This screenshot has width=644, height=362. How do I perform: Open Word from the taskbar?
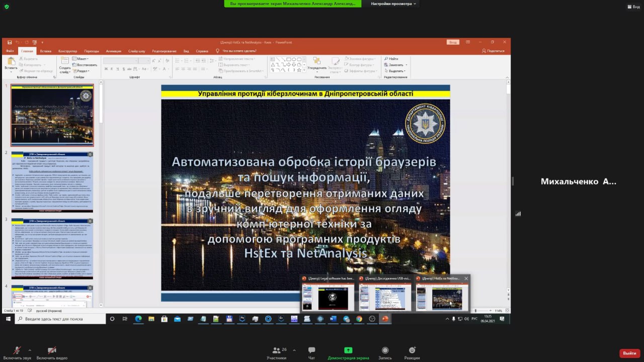click(x=333, y=319)
